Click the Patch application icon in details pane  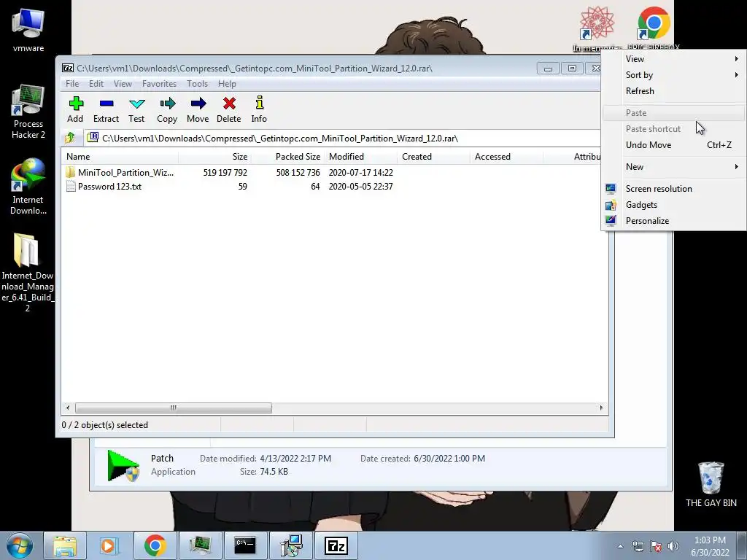(123, 465)
